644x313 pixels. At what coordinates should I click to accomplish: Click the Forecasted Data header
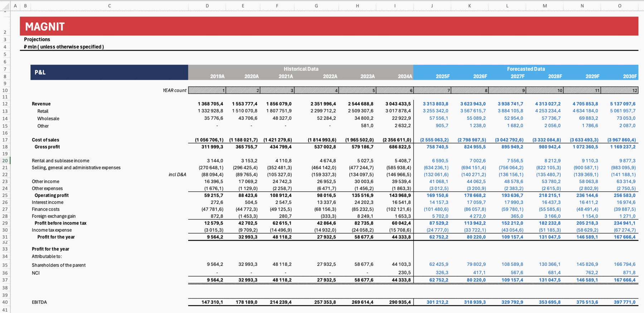tap(526, 69)
